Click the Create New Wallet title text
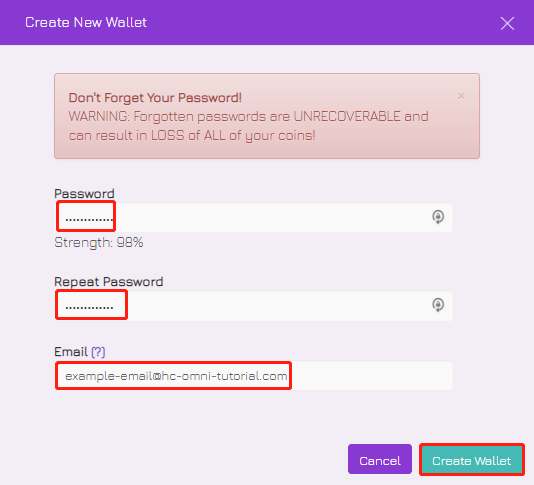Screen dimensions: 534x485 click(86, 22)
